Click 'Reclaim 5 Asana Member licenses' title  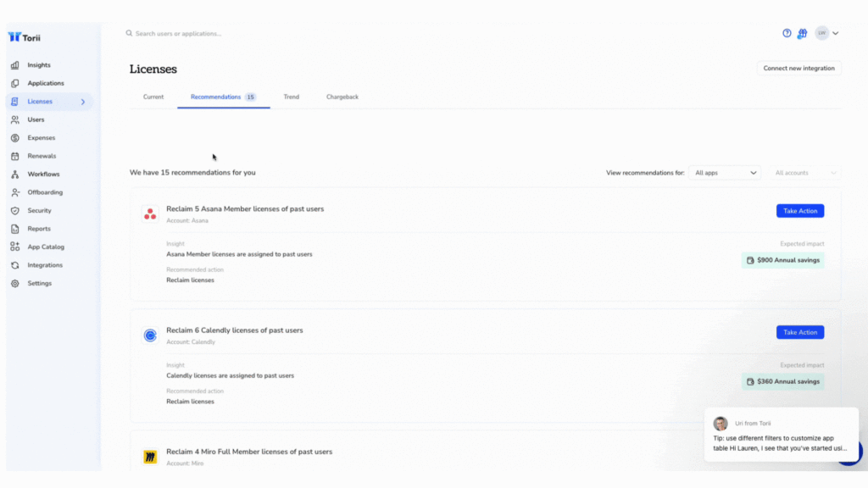(x=245, y=209)
